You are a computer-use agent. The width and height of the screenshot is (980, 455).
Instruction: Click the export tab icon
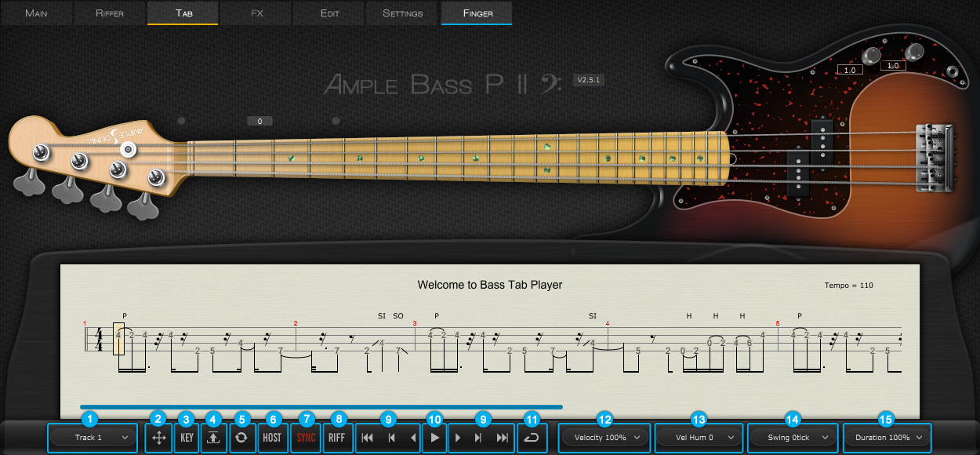tap(213, 438)
